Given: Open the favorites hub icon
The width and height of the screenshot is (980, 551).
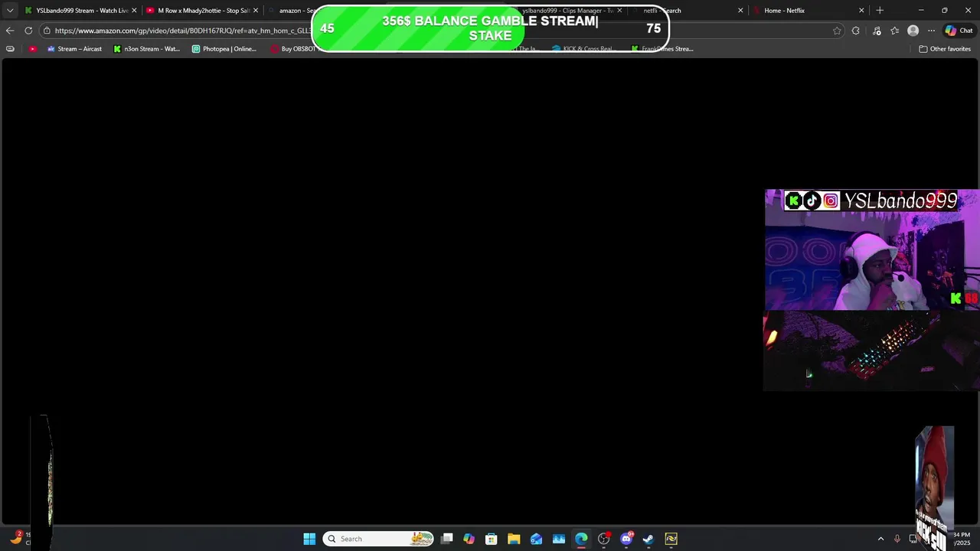Looking at the screenshot, I should [894, 31].
